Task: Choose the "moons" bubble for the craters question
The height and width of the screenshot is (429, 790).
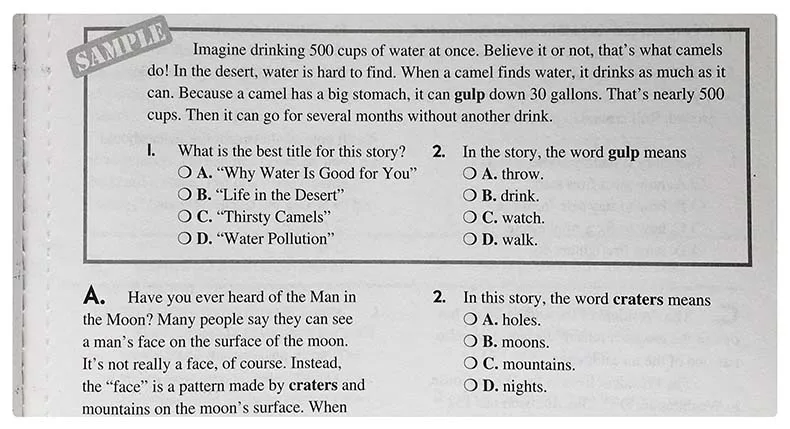Action: [x=470, y=342]
